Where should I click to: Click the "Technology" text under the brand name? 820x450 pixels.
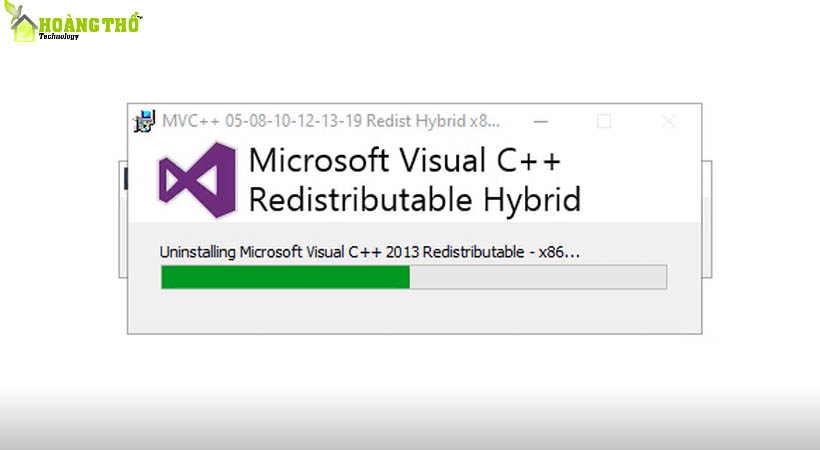point(60,36)
